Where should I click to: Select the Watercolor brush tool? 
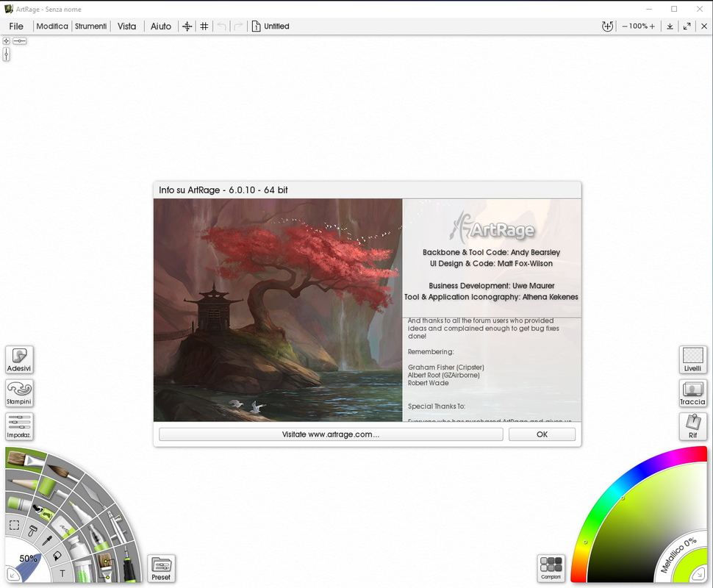coord(64,472)
